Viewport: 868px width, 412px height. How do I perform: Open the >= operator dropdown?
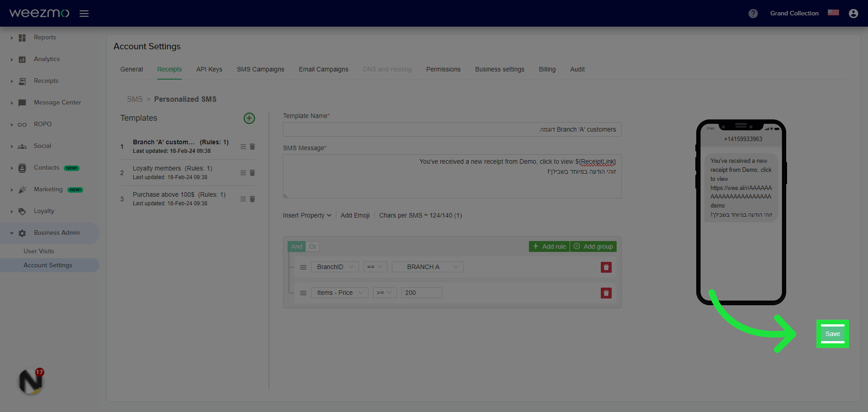385,293
